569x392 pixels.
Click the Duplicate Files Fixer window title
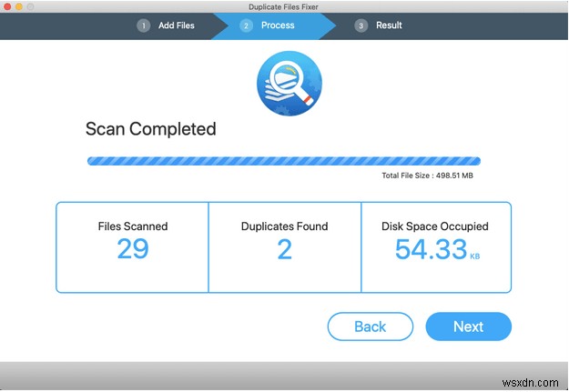click(x=283, y=7)
